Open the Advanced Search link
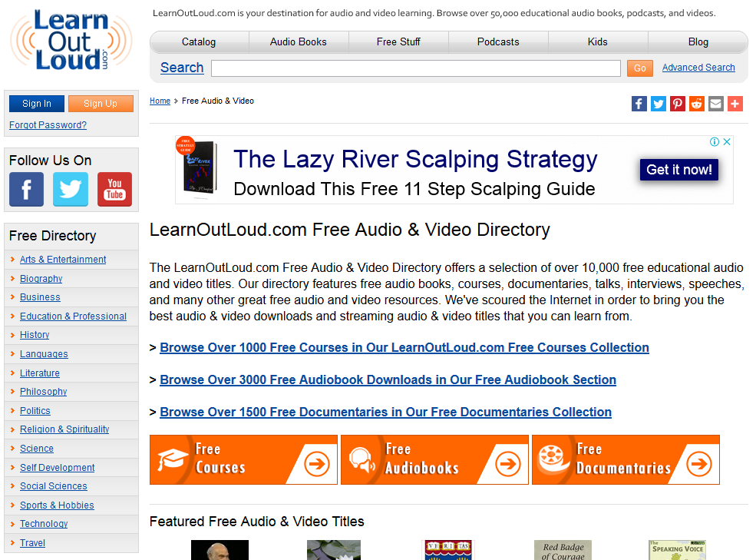Image resolution: width=756 pixels, height=560 pixels. pos(698,68)
